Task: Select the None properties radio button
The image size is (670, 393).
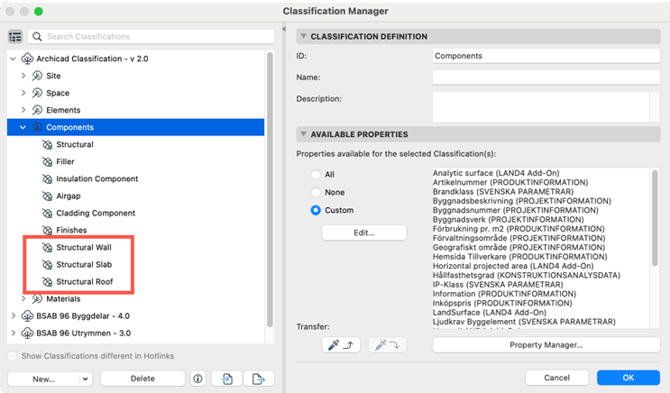Action: pos(316,192)
